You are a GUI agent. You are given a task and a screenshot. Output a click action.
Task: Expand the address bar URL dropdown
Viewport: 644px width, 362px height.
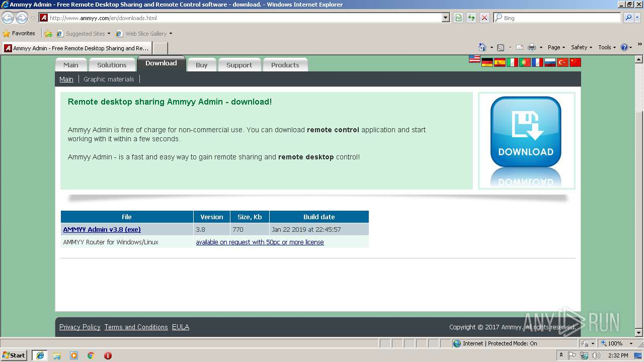click(445, 18)
